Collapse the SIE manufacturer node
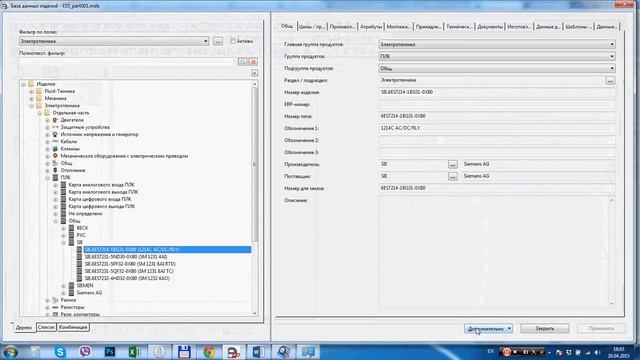The width and height of the screenshot is (640, 360). click(63, 242)
